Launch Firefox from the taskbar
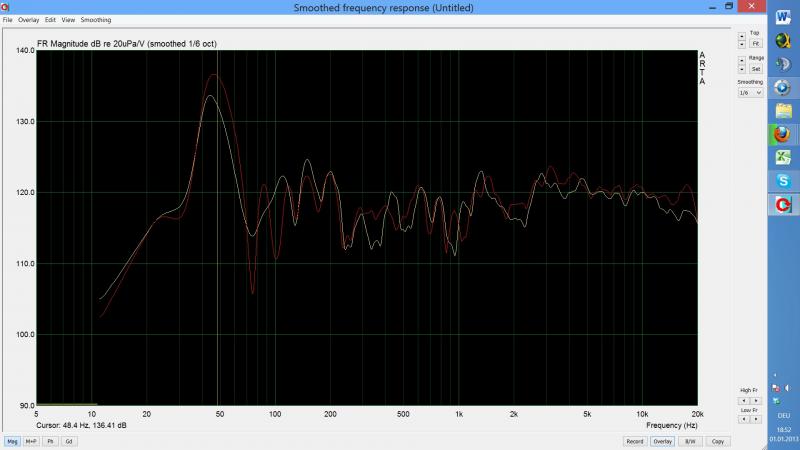Image resolution: width=800 pixels, height=450 pixels. click(783, 135)
